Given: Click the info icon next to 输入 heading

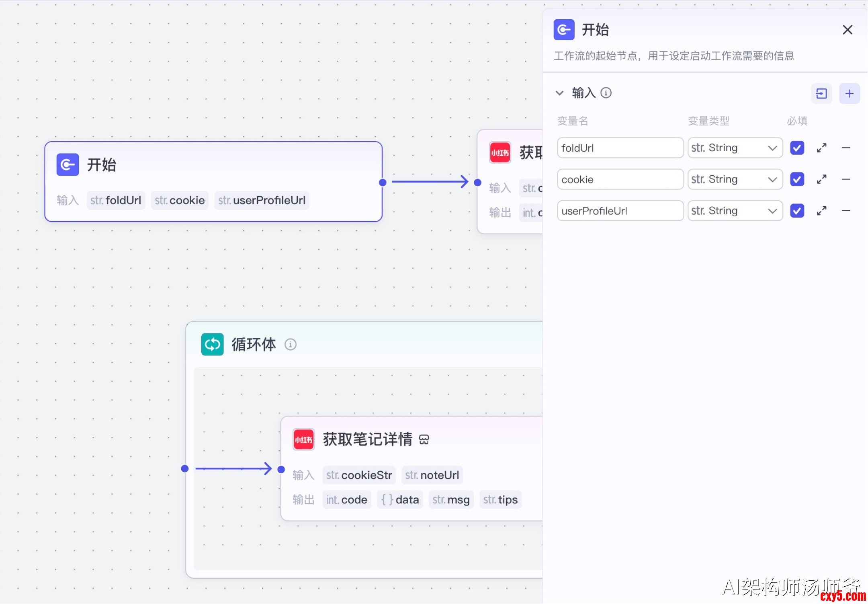Looking at the screenshot, I should [606, 93].
